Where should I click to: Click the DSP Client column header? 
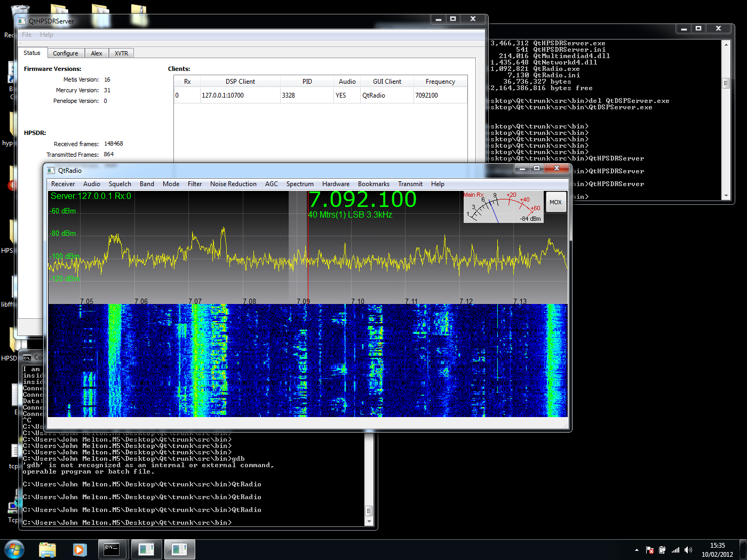(x=240, y=82)
